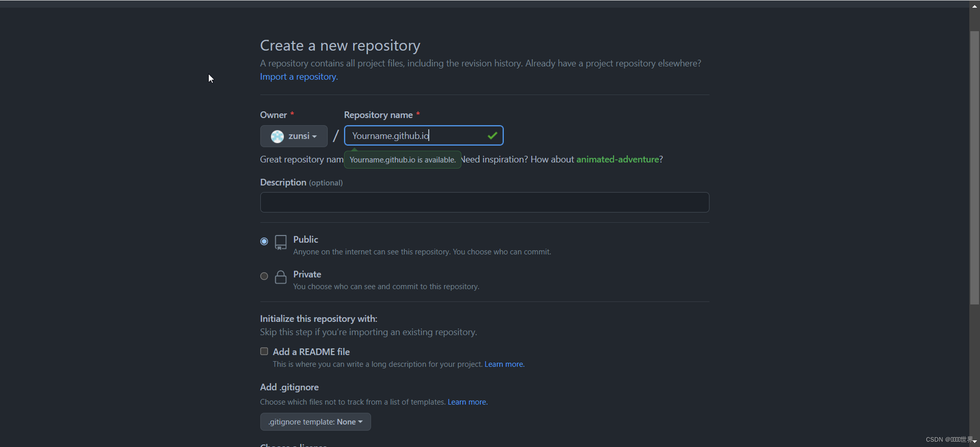Click the Public repository book icon
Image resolution: width=980 pixels, height=447 pixels.
coord(281,242)
